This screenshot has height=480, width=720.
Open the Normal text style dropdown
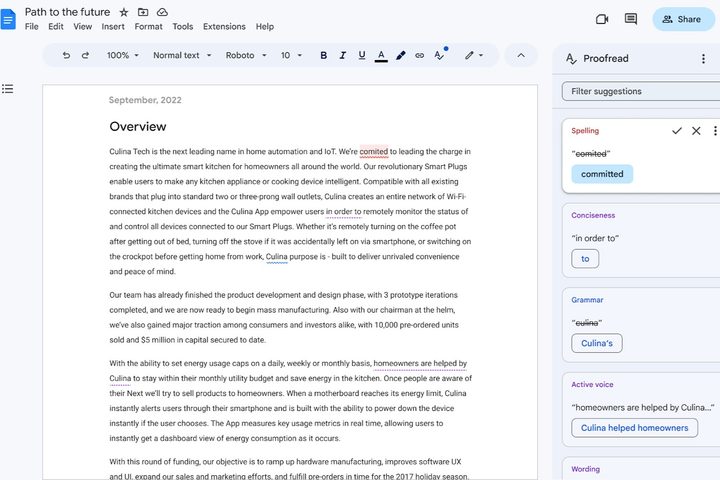182,55
